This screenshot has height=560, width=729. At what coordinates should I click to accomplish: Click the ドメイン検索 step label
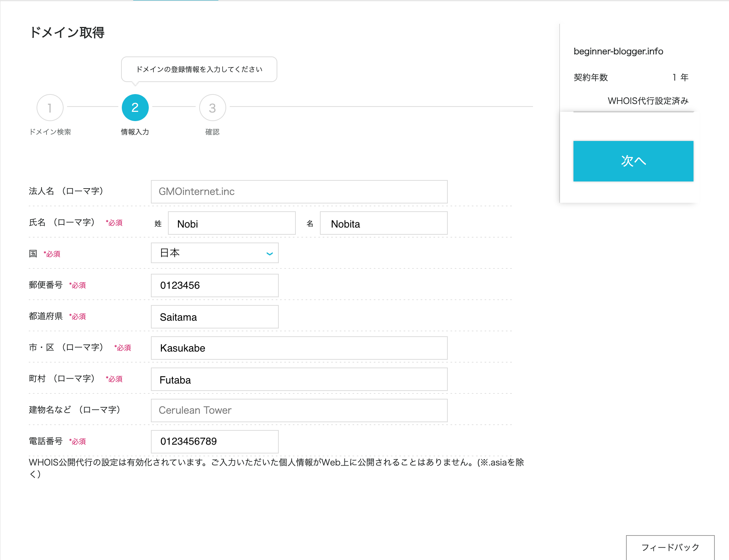coord(50,132)
